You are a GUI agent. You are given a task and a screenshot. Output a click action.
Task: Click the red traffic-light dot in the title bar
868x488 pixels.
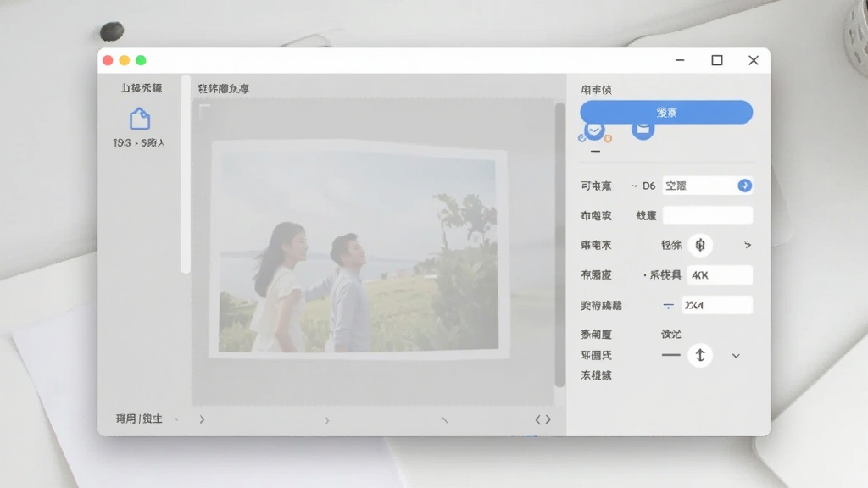tap(108, 60)
